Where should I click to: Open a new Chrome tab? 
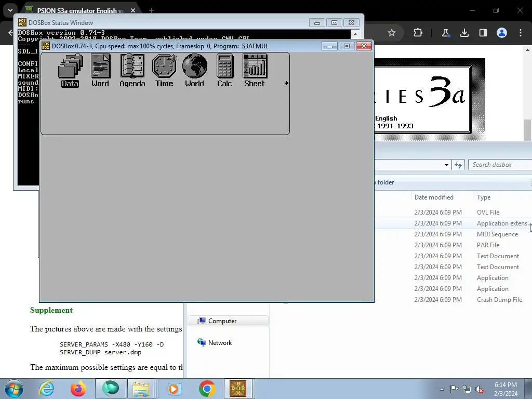point(152,10)
